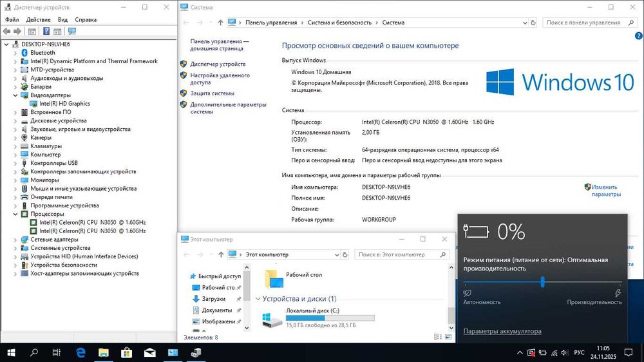Open the Help icon in Device Manager toolbar
644x362 pixels.
pos(46,31)
